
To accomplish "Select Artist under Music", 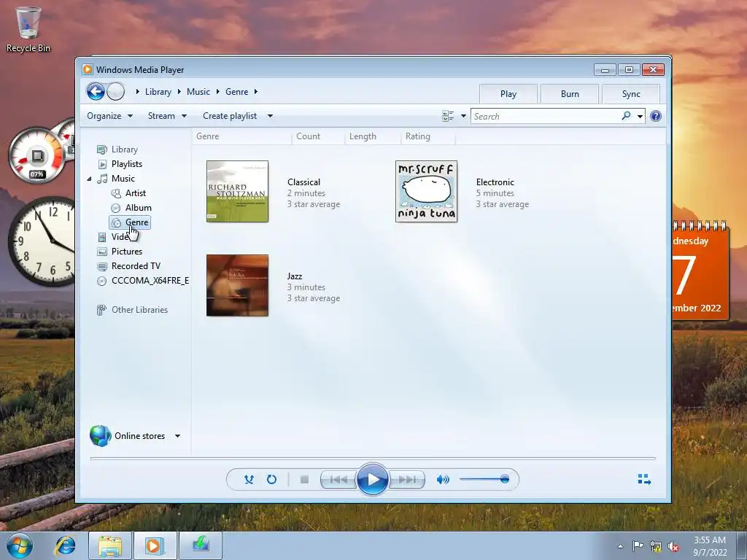I will 135,193.
